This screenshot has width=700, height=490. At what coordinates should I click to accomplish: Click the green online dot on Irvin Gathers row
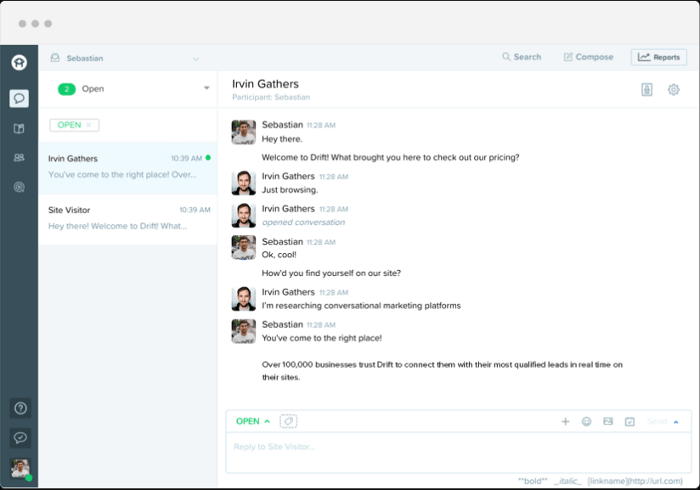[208, 158]
